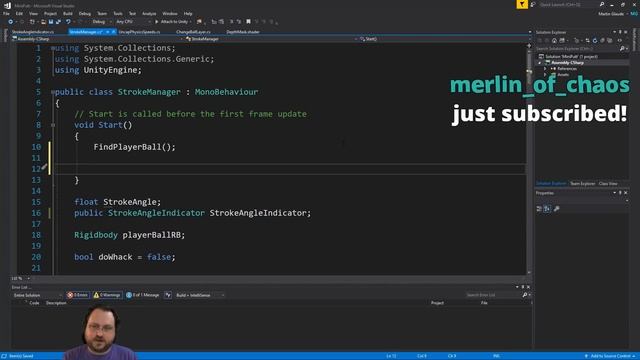This screenshot has height=360, width=640.
Task: Click the Save icon in toolbar
Action: tap(51, 22)
